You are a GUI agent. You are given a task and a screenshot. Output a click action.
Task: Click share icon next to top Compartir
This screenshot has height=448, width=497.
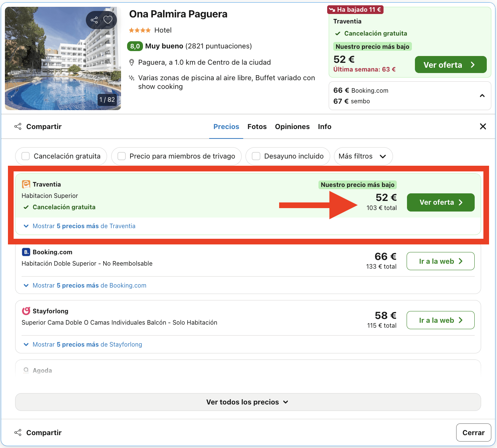pos(18,126)
